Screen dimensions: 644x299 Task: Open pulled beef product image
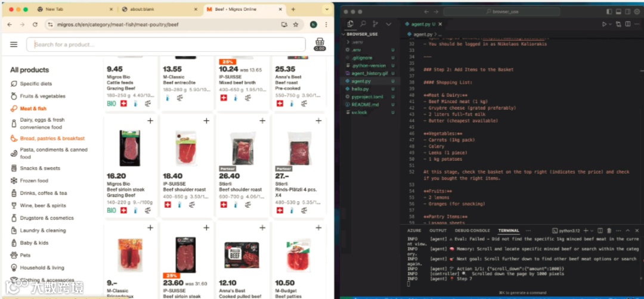(x=242, y=255)
